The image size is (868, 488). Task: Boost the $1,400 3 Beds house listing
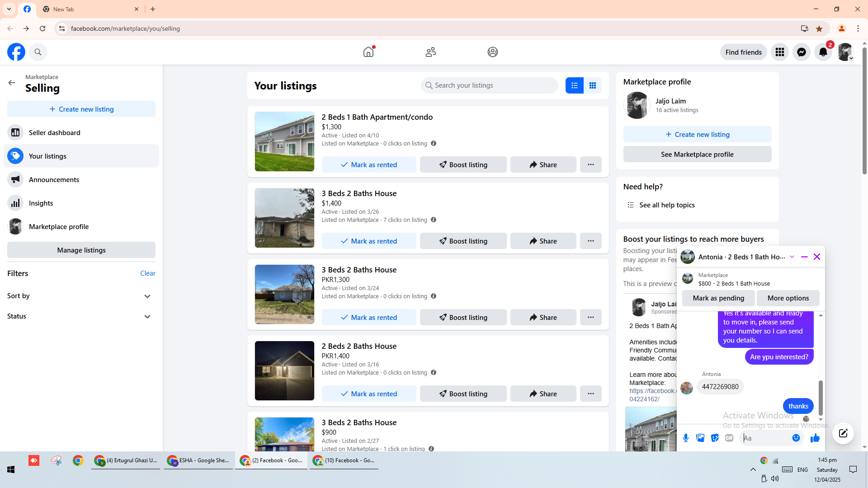[463, 241]
